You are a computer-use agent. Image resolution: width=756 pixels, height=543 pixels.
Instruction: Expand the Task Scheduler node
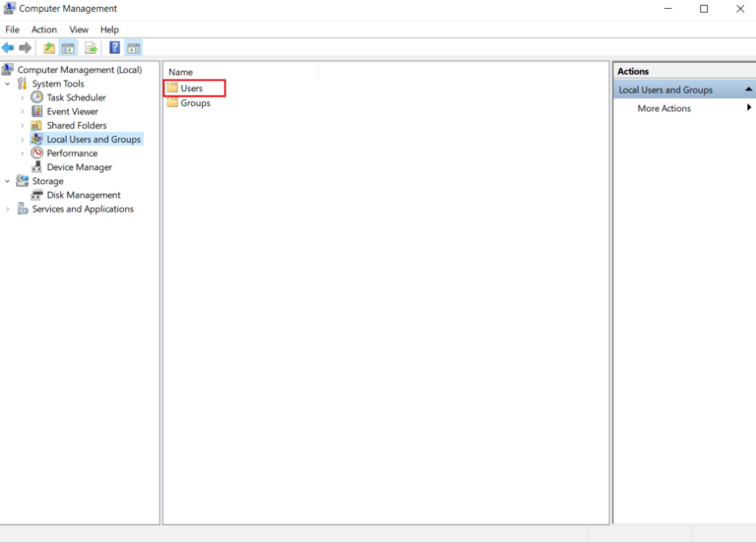[23, 97]
